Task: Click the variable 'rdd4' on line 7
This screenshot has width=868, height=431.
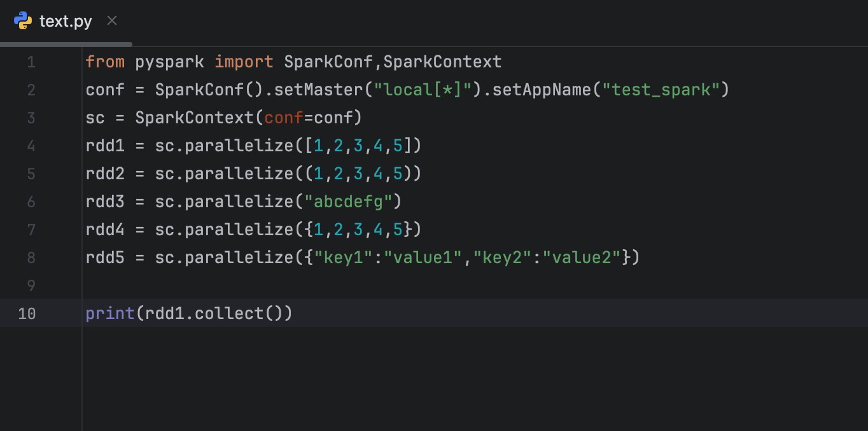Action: pyautogui.click(x=105, y=229)
